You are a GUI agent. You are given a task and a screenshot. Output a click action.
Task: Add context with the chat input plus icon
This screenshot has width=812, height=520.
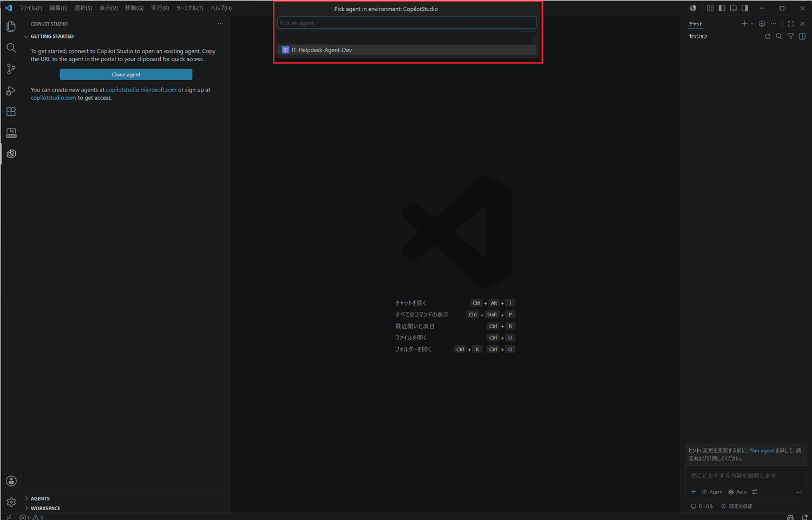(x=693, y=492)
